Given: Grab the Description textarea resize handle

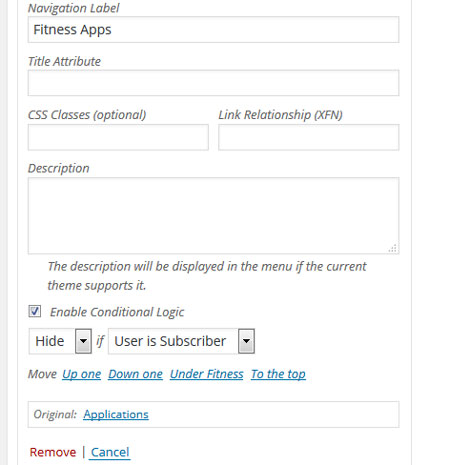Looking at the screenshot, I should coord(393,248).
